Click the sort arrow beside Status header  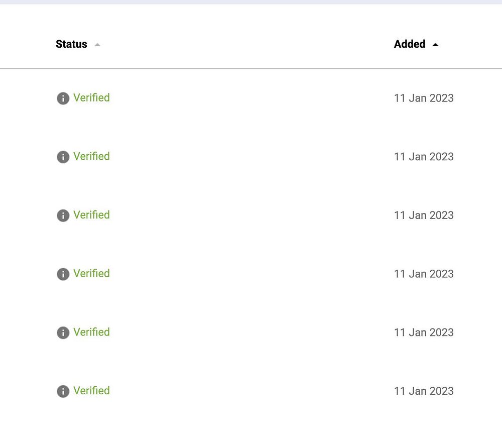(97, 45)
